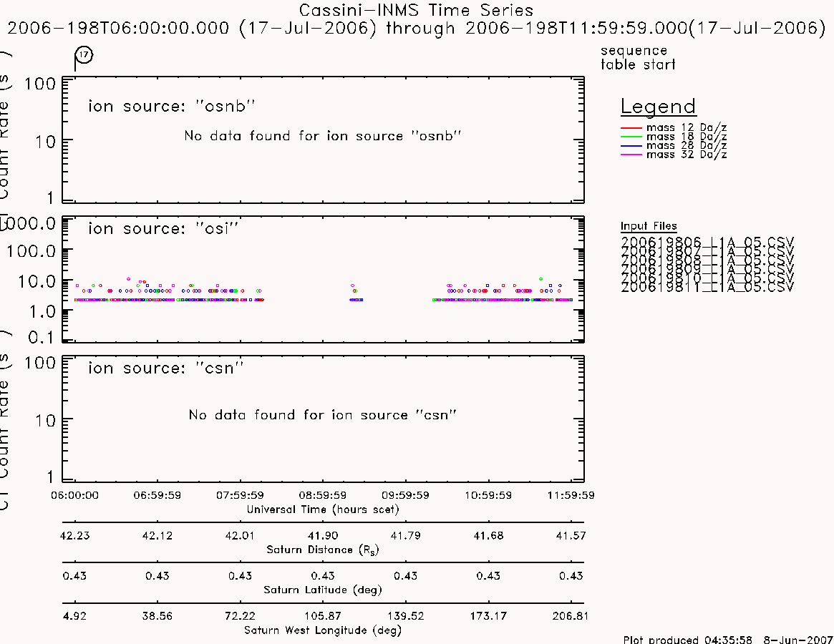
Task: Click the 38.56 west longitude value
Action: pyautogui.click(x=157, y=616)
